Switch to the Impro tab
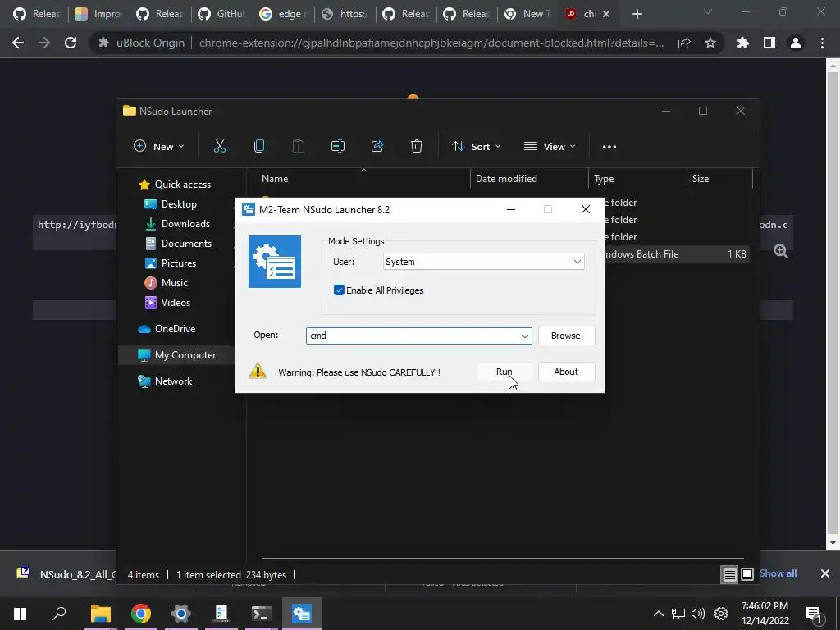The image size is (840, 630). (x=98, y=14)
